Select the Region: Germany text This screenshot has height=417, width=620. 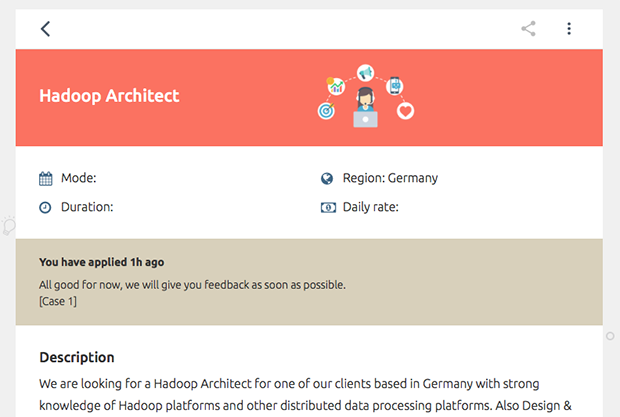click(x=390, y=178)
